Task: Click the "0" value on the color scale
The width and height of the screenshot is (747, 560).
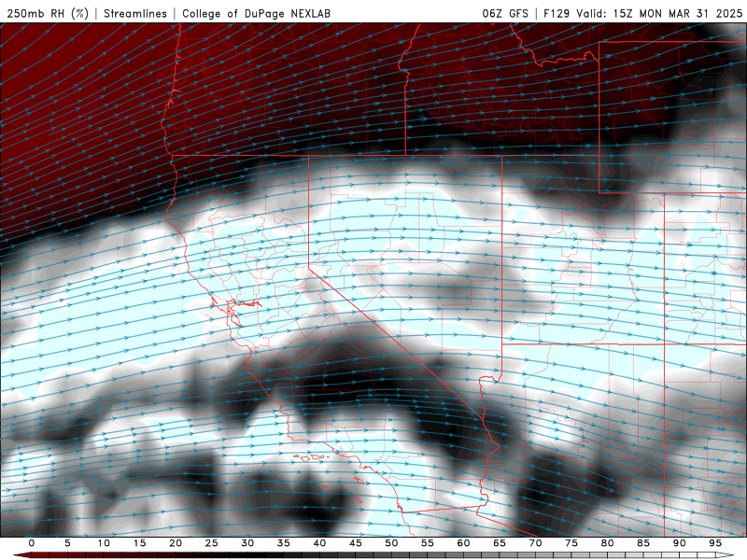Action: [32, 543]
